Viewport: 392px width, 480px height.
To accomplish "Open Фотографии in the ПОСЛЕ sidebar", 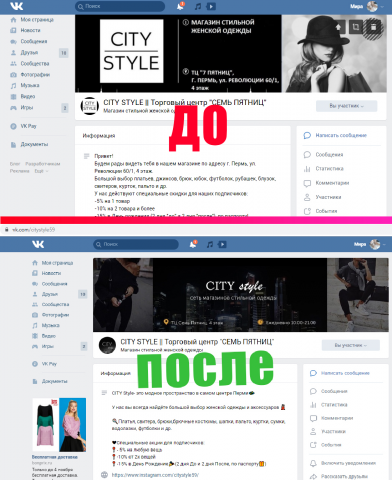I will 50,315.
